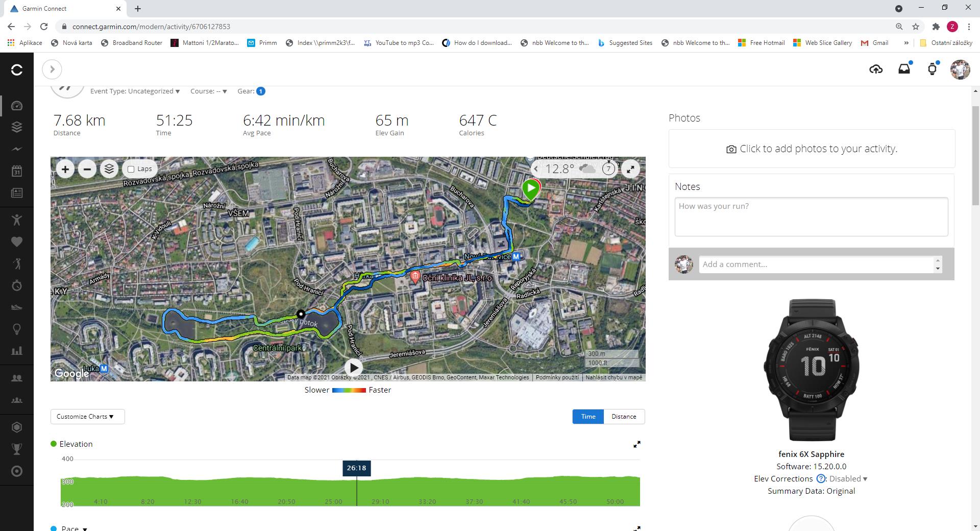Click the Gear count badge

click(x=261, y=91)
